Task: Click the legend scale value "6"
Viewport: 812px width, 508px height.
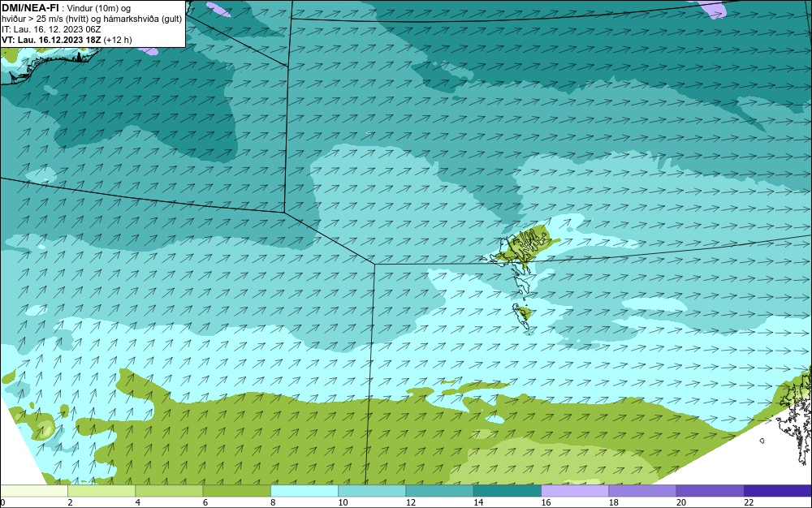Action: (x=205, y=502)
